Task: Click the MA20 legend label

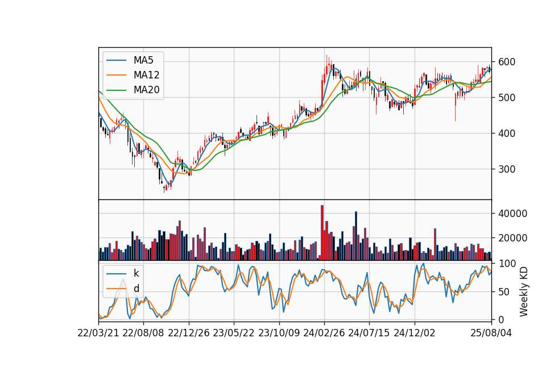Action: pyautogui.click(x=146, y=90)
